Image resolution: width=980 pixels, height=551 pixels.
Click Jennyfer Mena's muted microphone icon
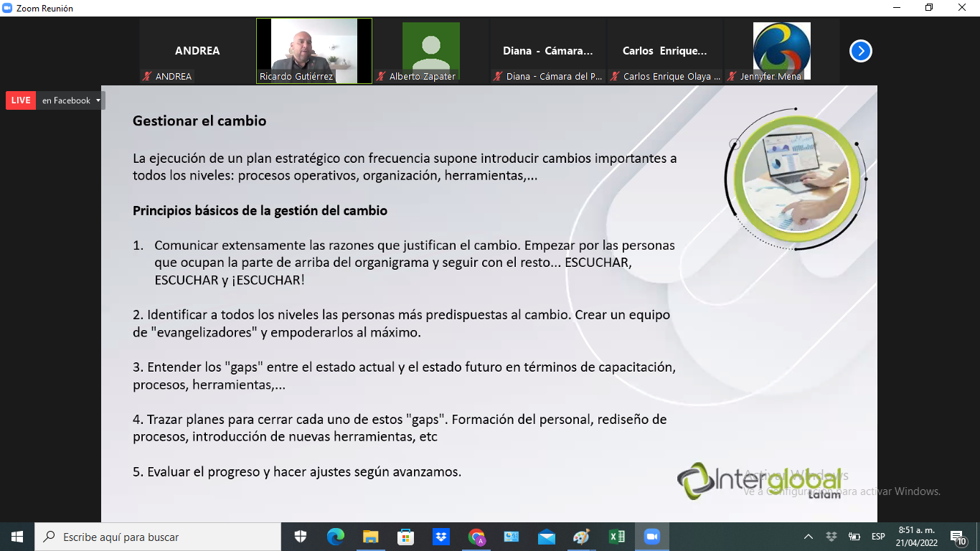[732, 76]
